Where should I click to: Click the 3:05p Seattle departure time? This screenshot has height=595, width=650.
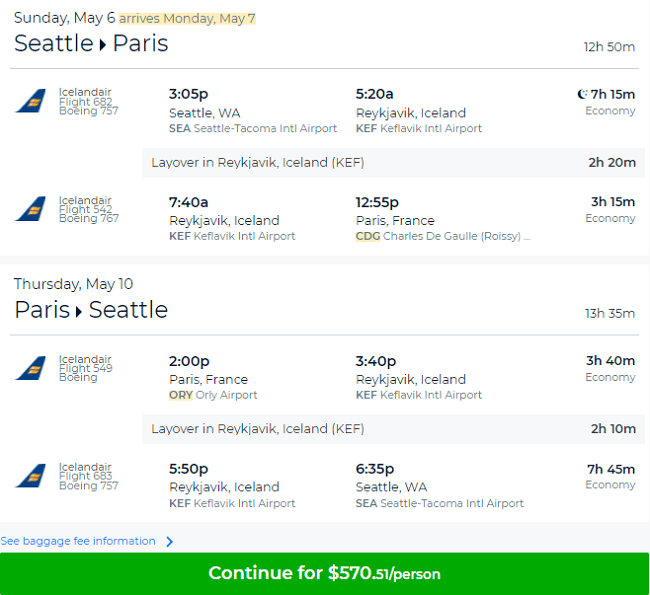188,94
